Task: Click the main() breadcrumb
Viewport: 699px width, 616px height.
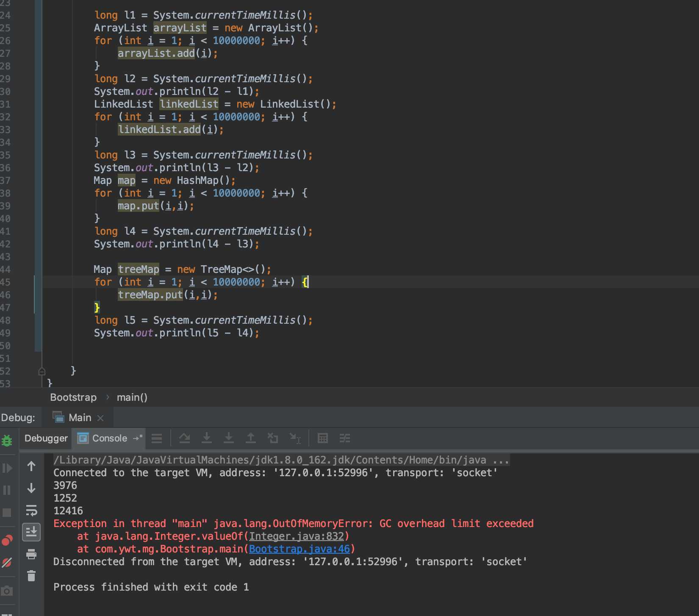Action: (x=132, y=397)
